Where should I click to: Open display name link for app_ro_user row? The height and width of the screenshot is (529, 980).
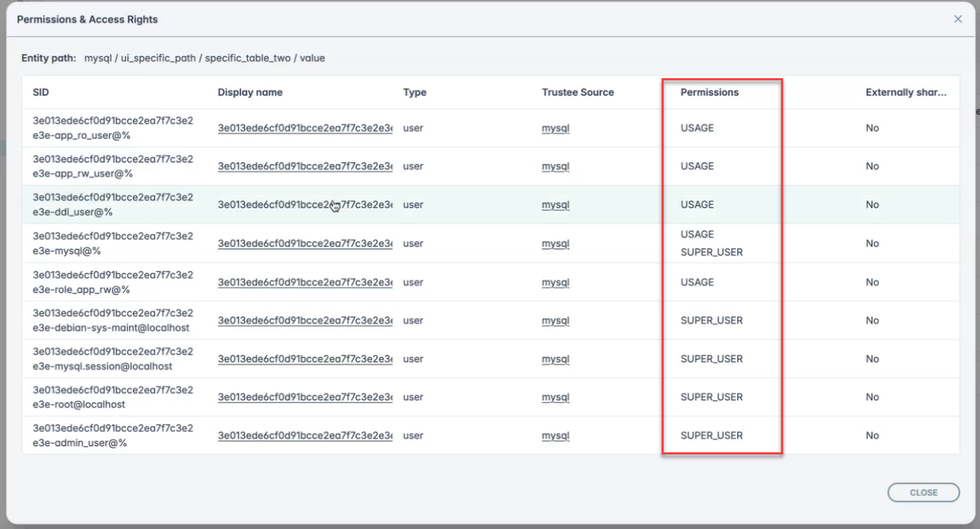(x=305, y=128)
